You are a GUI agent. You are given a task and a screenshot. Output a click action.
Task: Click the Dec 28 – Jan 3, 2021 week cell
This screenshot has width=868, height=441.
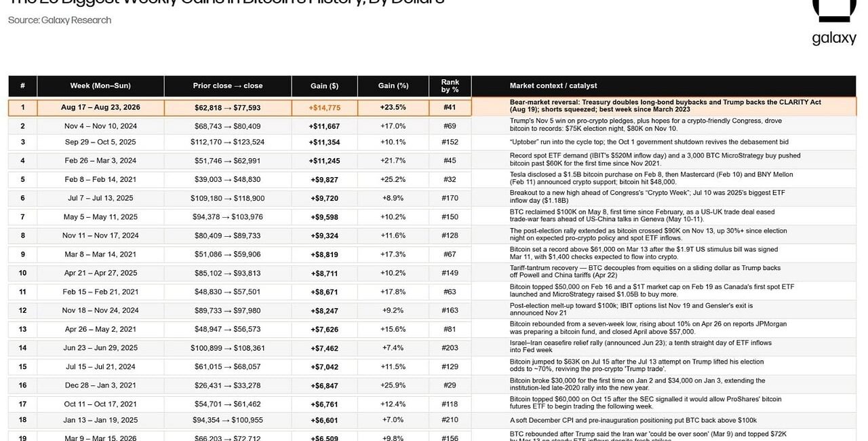pyautogui.click(x=100, y=385)
